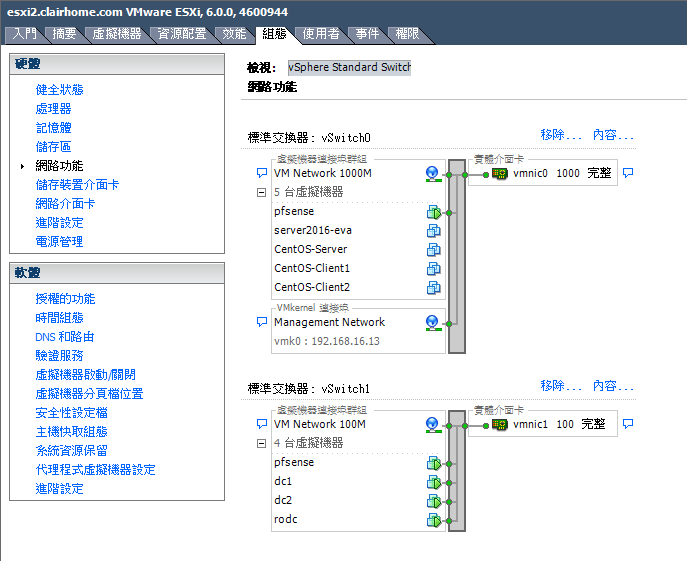Click the VM icon next to CentOS-Client1
The height and width of the screenshot is (561, 687).
[434, 269]
